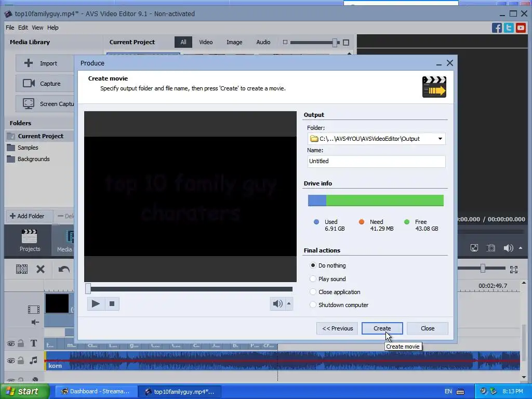Viewport: 532px width, 399px height.
Task: Switch to Dashboard - Streama taskbar item
Action: pyautogui.click(x=96, y=391)
